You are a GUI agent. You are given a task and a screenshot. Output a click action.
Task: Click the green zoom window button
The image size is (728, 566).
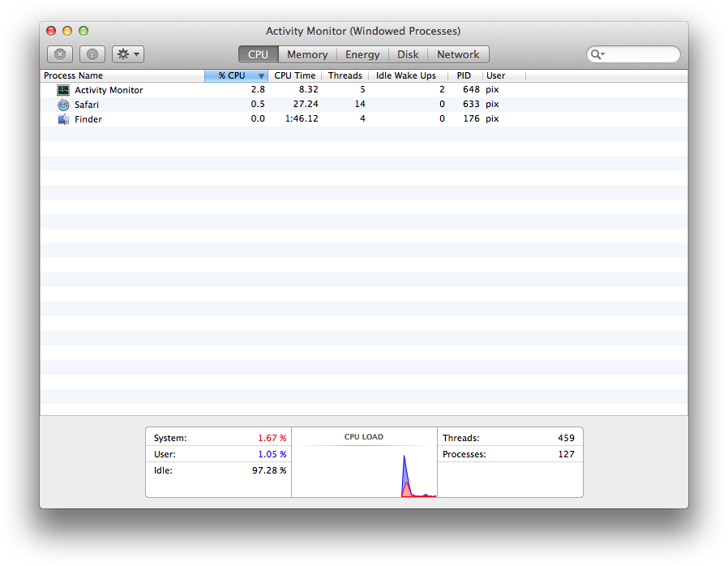pos(84,31)
